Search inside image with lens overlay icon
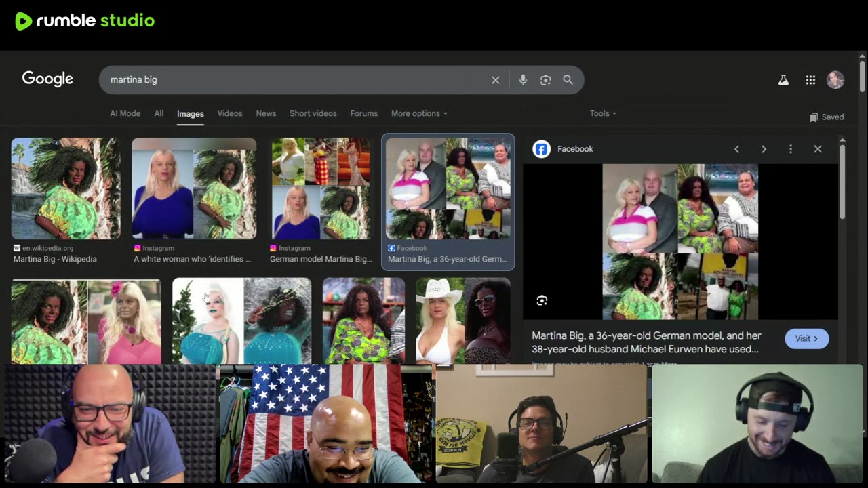 point(542,300)
